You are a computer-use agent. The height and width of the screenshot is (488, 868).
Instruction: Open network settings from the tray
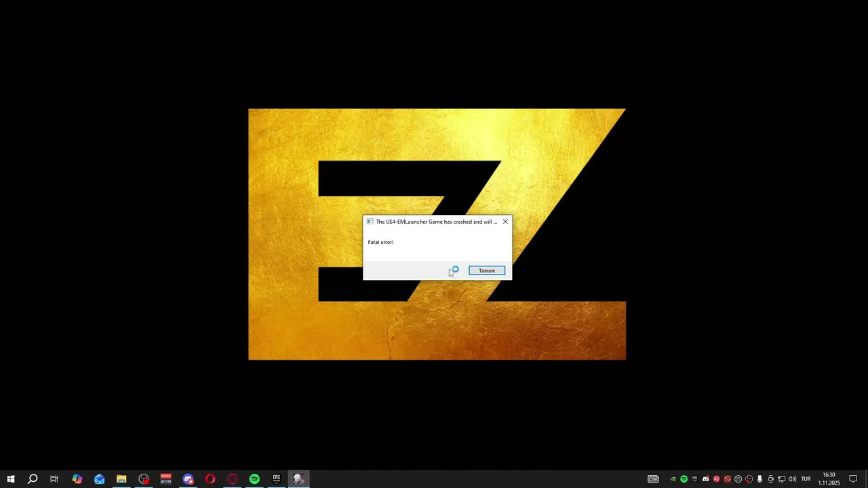point(781,479)
